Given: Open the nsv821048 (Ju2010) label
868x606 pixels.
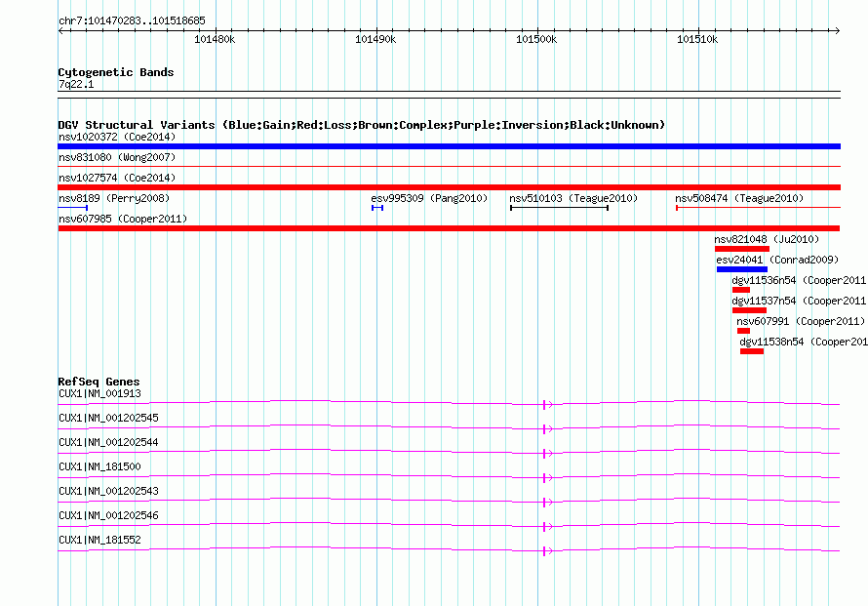Looking at the screenshot, I should click(x=767, y=239).
